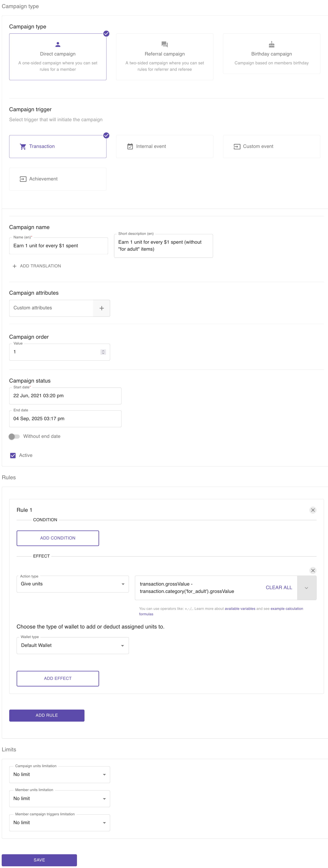This screenshot has width=328, height=868.
Task: Remove Rule 1 with its X button
Action: click(313, 510)
